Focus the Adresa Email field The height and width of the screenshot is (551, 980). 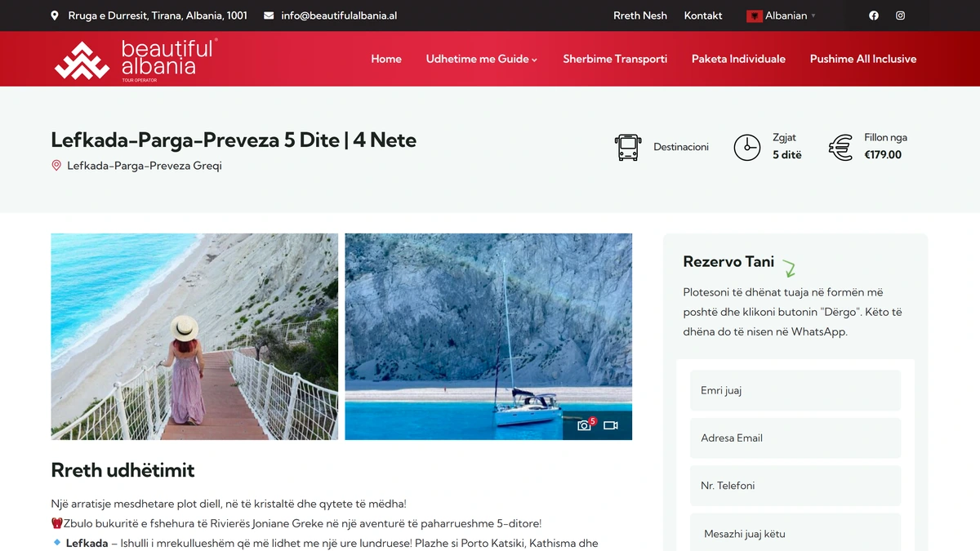(795, 438)
